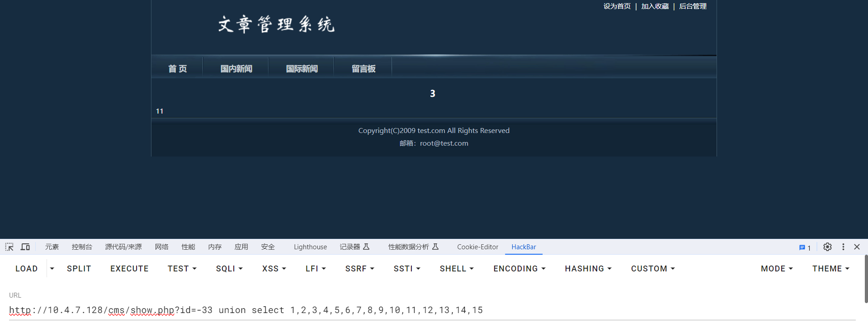Switch to the 元素 tab
This screenshot has width=868, height=323.
point(52,247)
